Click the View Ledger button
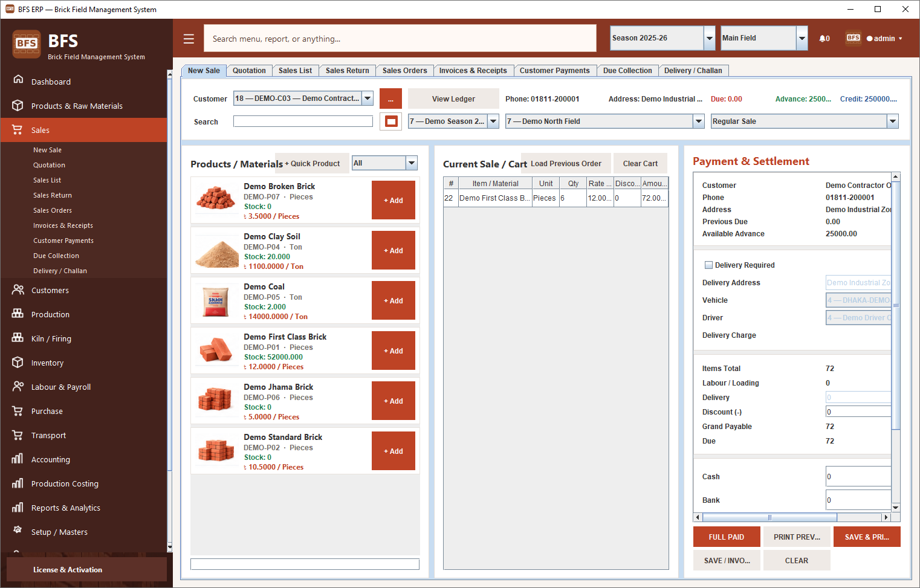 pos(453,99)
